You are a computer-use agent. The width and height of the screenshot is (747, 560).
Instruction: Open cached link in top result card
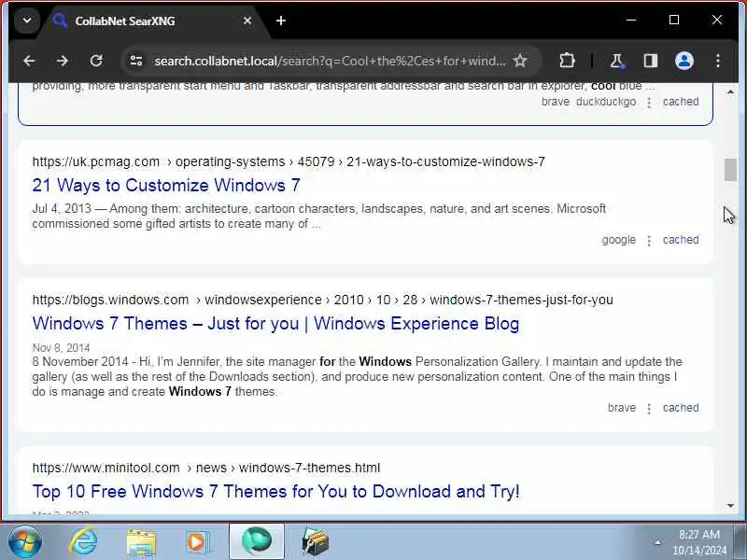pos(681,102)
